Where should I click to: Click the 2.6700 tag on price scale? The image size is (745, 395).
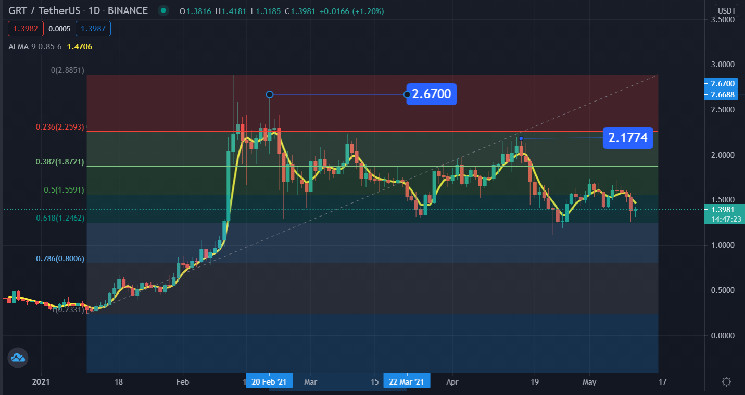click(721, 83)
